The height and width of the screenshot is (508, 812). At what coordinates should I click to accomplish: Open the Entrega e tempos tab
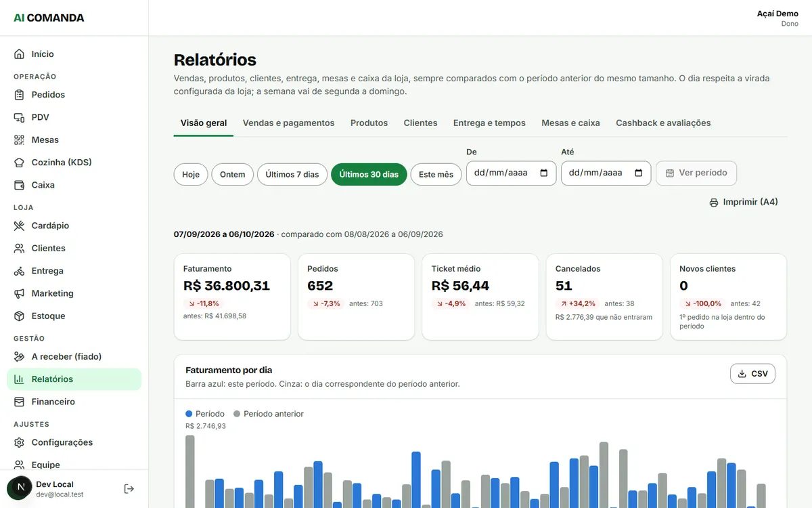489,123
